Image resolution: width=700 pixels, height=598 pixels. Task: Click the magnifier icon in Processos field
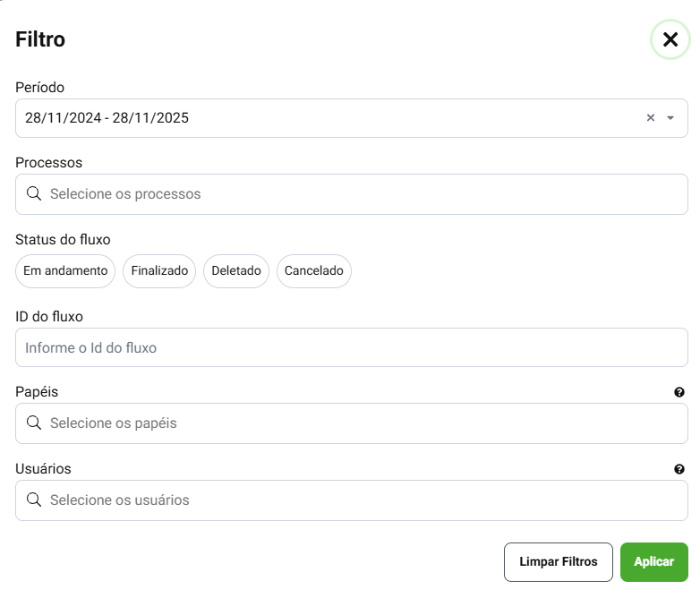pyautogui.click(x=34, y=193)
